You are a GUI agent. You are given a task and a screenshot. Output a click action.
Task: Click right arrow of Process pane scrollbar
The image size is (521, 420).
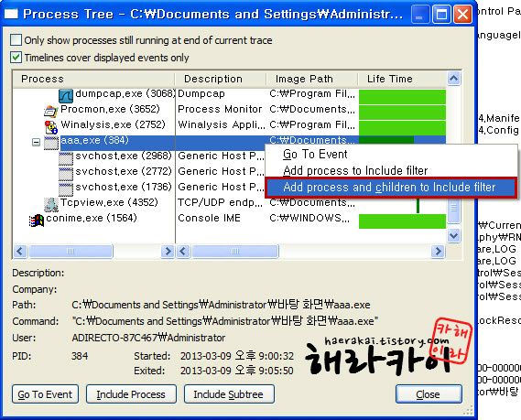[x=168, y=251]
